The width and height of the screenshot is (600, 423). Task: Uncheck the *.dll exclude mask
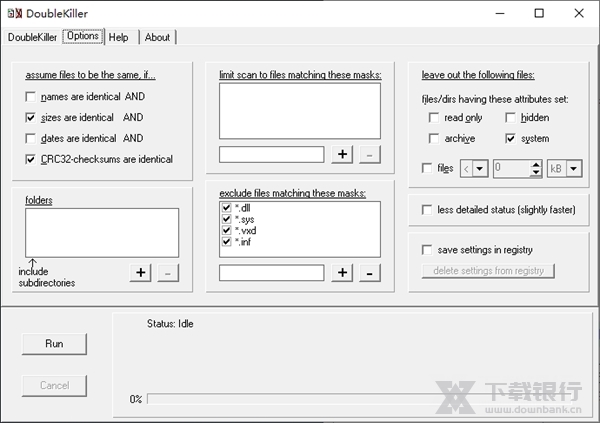tap(227, 208)
